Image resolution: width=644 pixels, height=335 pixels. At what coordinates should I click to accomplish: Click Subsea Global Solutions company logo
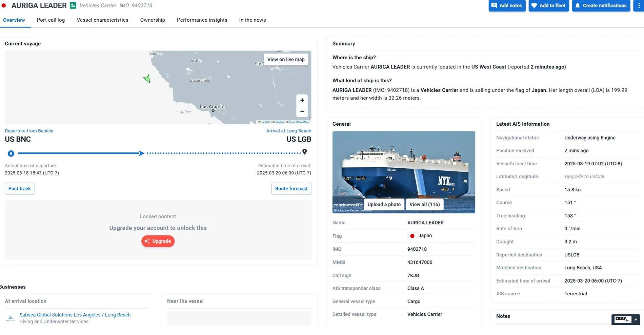pos(11,318)
